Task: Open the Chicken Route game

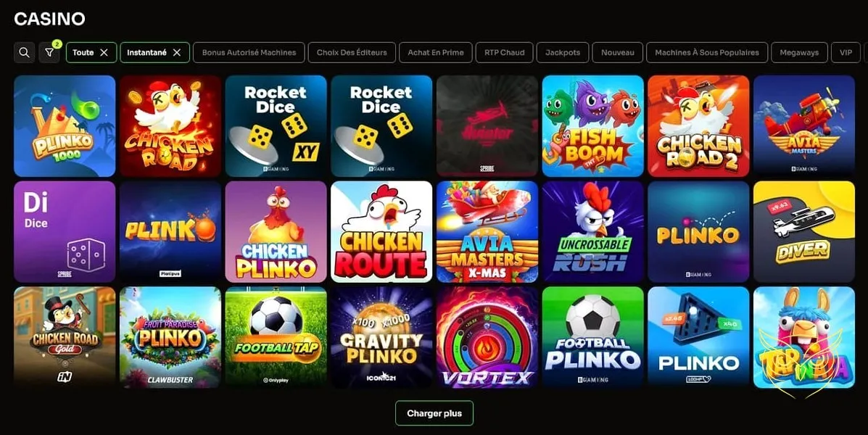Action: [x=381, y=232]
